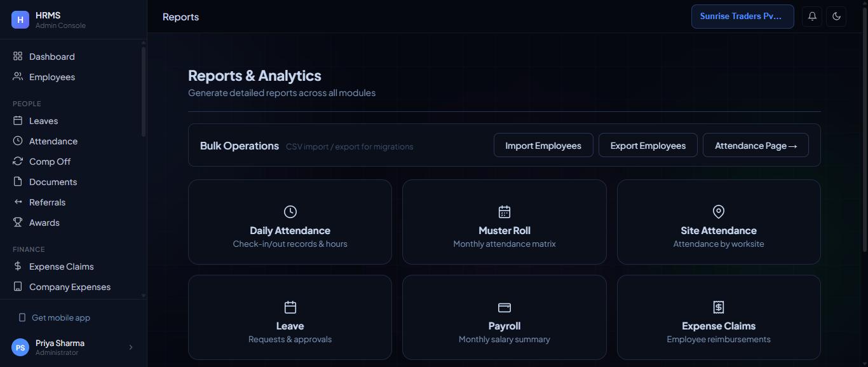Click 'Monthly attendance matrix' text
This screenshot has height=367, width=868.
[505, 244]
